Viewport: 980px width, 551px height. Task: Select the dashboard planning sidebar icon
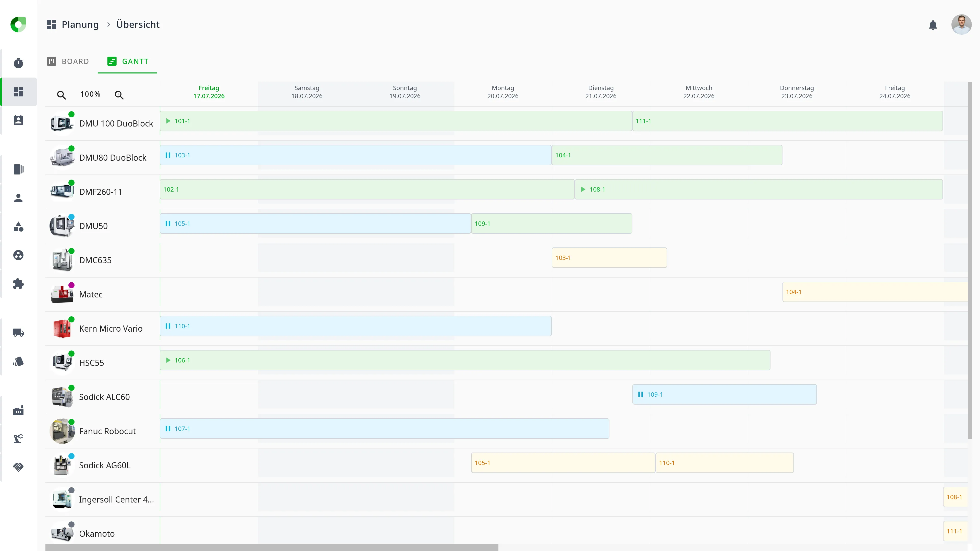coord(18,92)
